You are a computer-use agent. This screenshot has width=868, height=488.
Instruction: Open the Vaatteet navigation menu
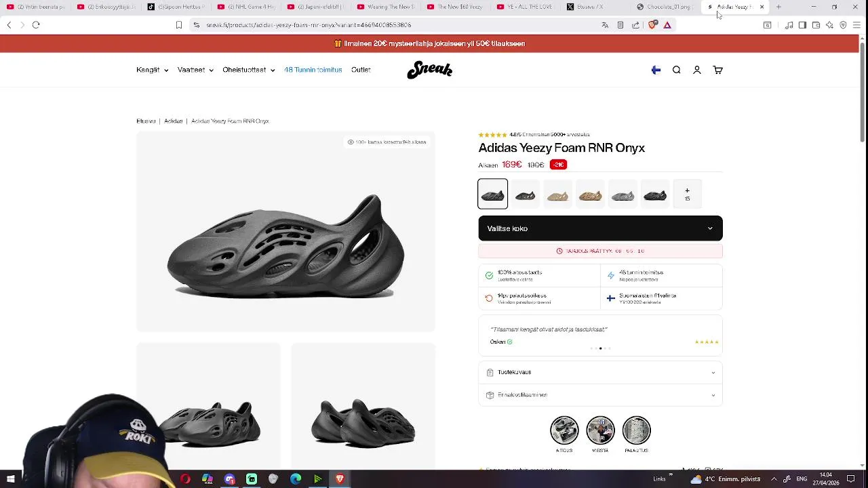click(195, 70)
